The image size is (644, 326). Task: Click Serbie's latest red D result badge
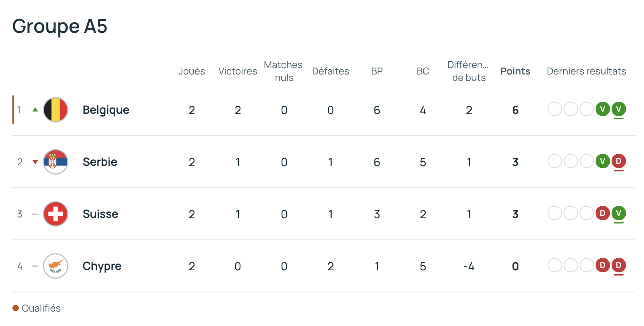pyautogui.click(x=618, y=161)
